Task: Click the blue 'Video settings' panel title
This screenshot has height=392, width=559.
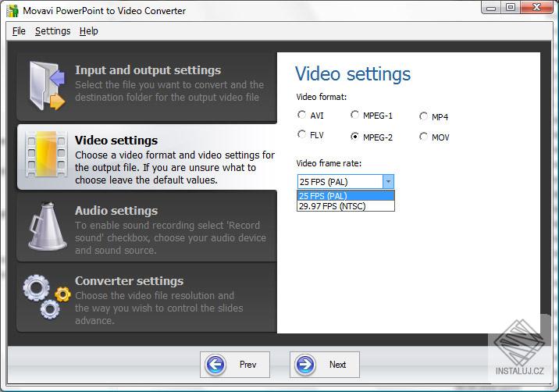Action: pyautogui.click(x=353, y=74)
